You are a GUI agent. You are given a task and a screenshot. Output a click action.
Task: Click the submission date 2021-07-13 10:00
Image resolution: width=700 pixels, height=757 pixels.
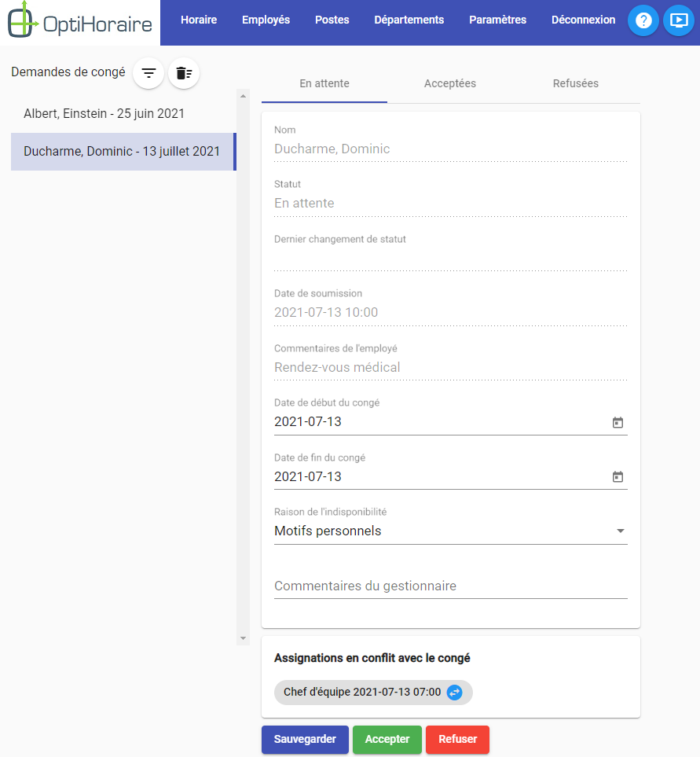326,312
